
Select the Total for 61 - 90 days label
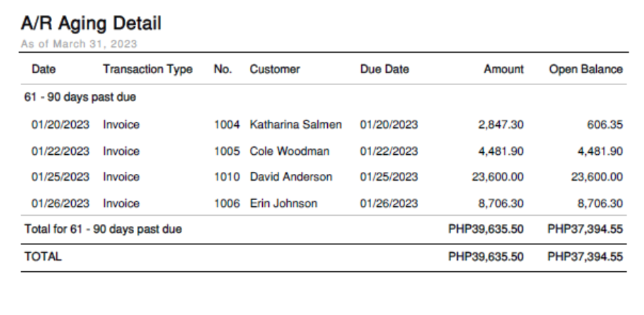(x=103, y=229)
